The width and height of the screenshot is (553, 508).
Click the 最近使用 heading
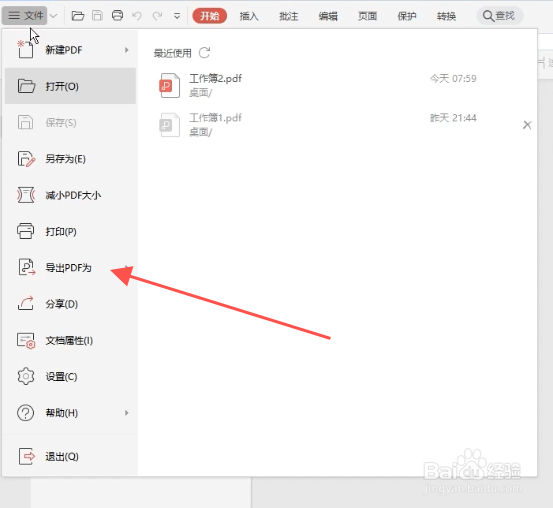click(x=172, y=53)
